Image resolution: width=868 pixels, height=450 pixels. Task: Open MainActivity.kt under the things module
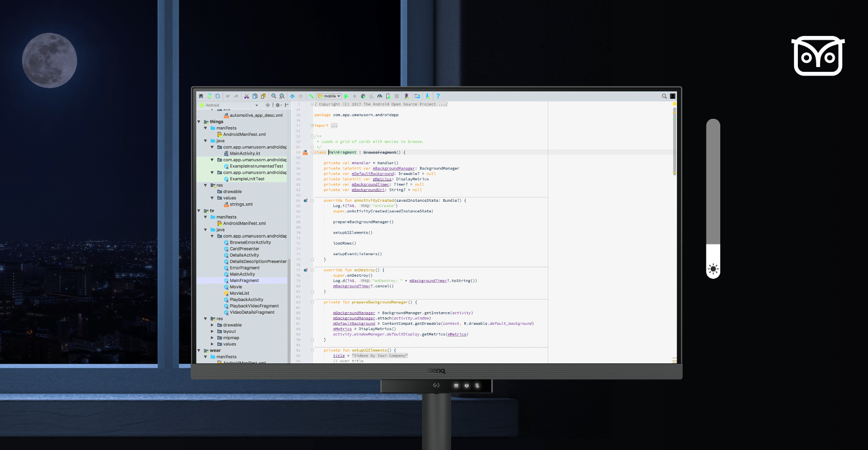[245, 153]
